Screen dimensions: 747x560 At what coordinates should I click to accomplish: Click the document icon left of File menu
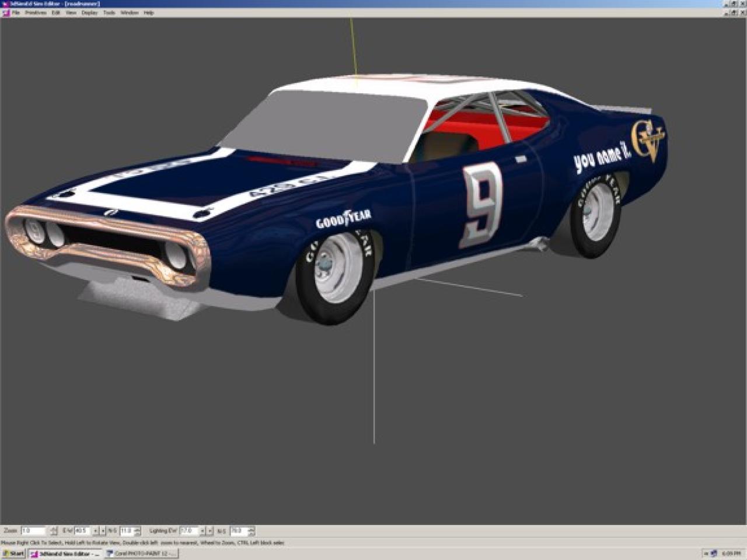pyautogui.click(x=6, y=12)
